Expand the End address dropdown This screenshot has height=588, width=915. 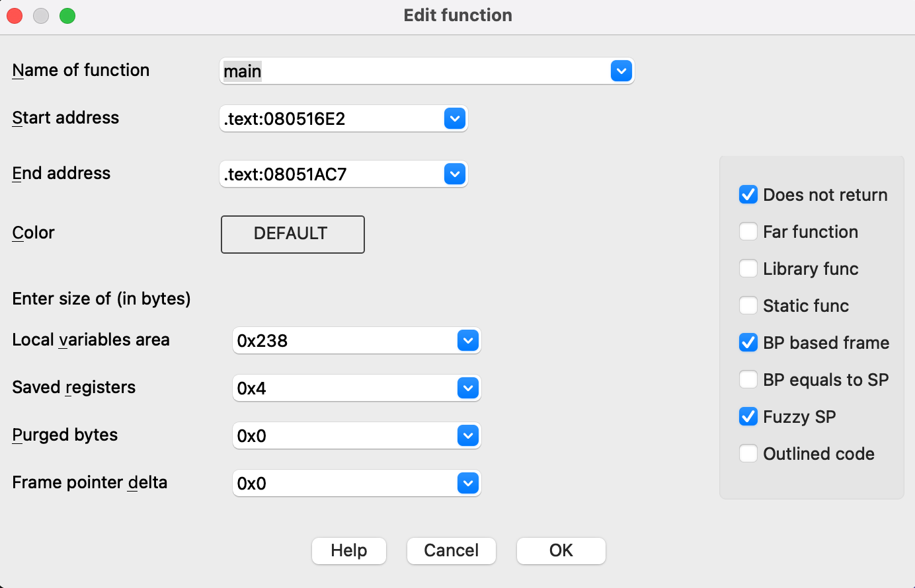(454, 174)
